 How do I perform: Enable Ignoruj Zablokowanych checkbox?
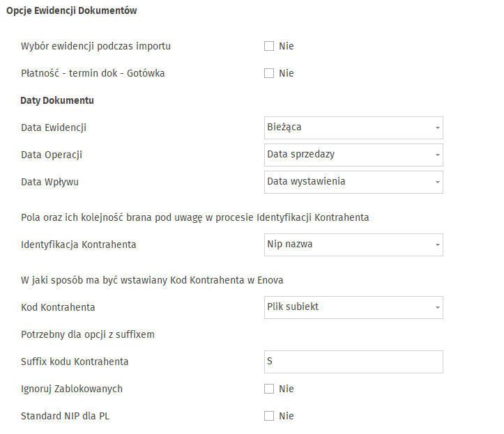point(269,389)
